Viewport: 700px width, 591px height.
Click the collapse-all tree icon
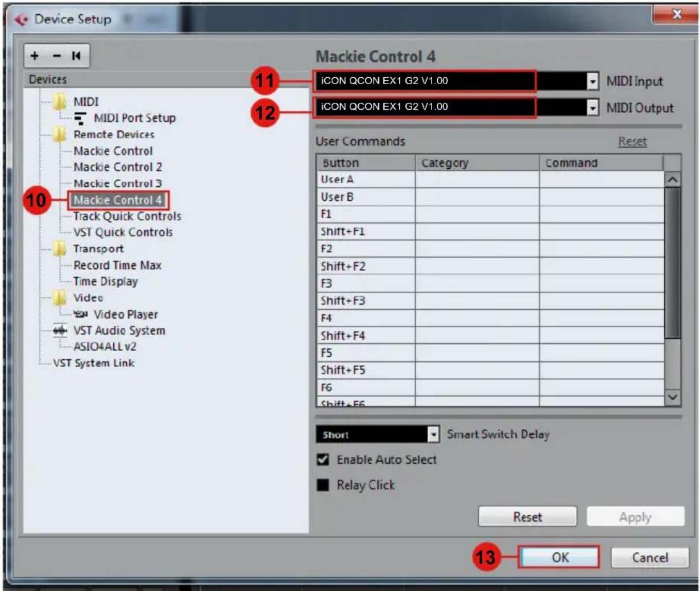76,56
